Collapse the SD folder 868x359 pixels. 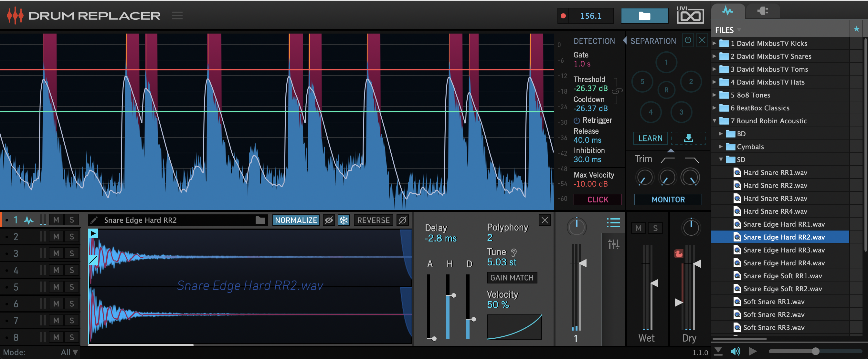coord(721,159)
